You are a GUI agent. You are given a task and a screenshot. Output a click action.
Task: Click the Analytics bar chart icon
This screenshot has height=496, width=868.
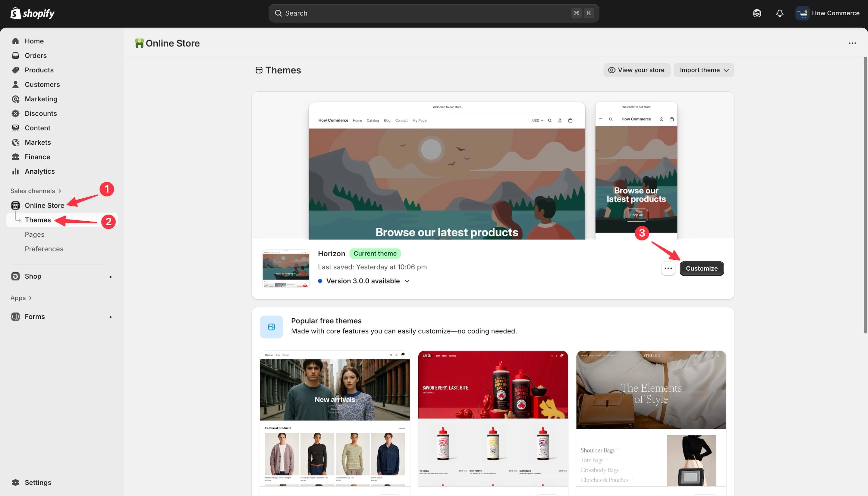tap(15, 171)
